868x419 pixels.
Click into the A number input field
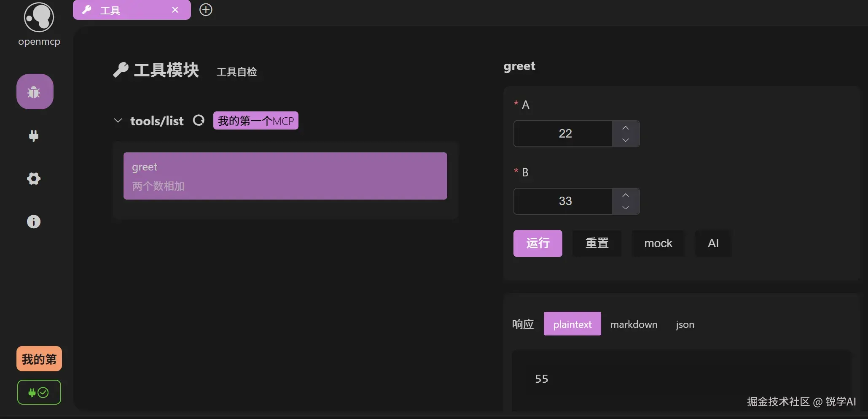click(x=563, y=134)
